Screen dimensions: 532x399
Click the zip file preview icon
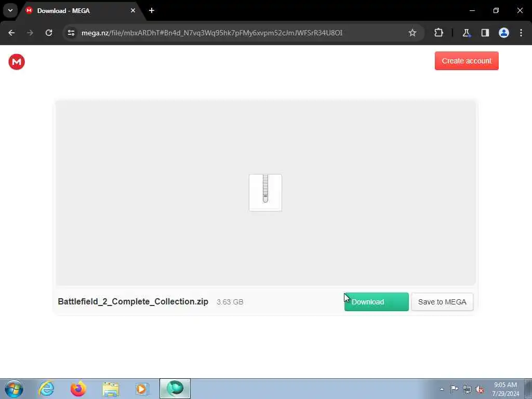tap(265, 192)
